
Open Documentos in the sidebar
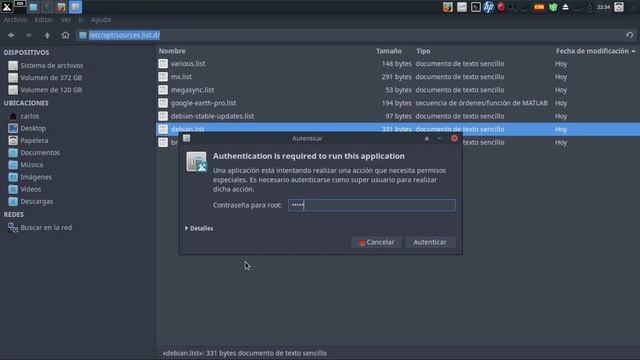[40, 153]
